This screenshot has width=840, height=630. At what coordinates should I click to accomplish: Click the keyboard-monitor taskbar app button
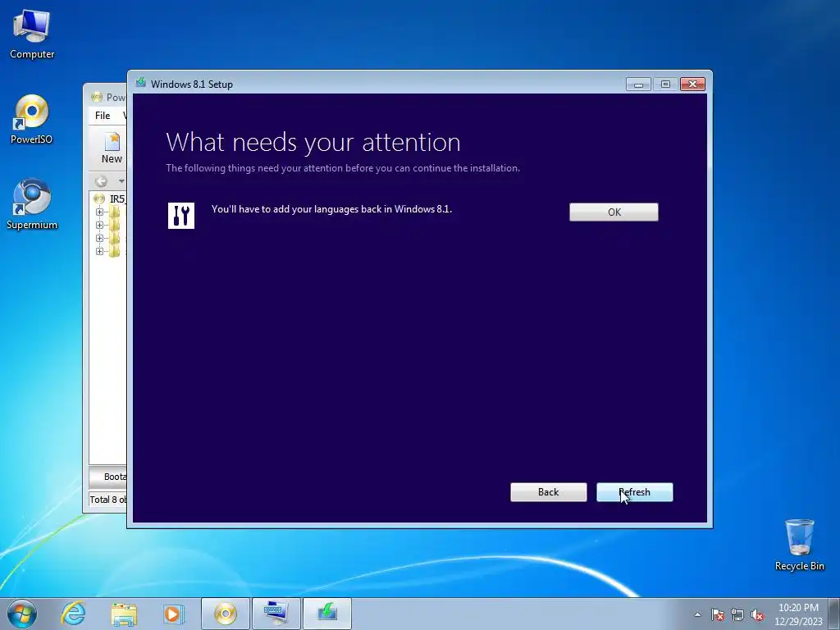coord(276,614)
